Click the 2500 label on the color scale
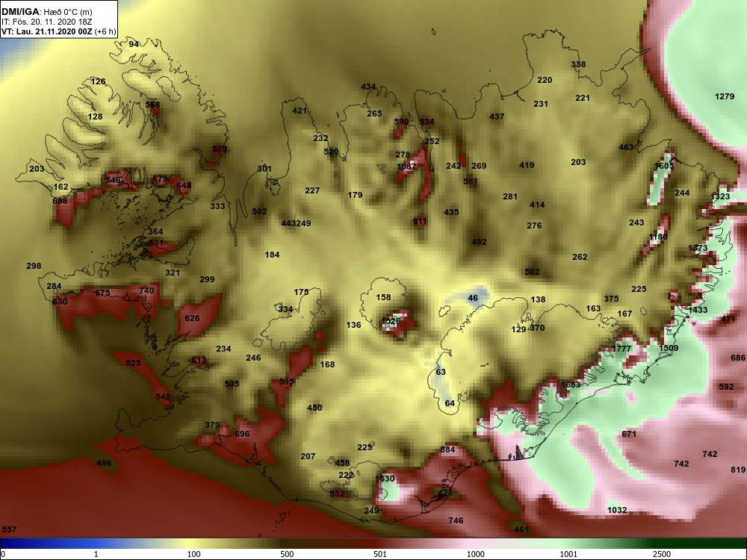The image size is (747, 560). [661, 554]
